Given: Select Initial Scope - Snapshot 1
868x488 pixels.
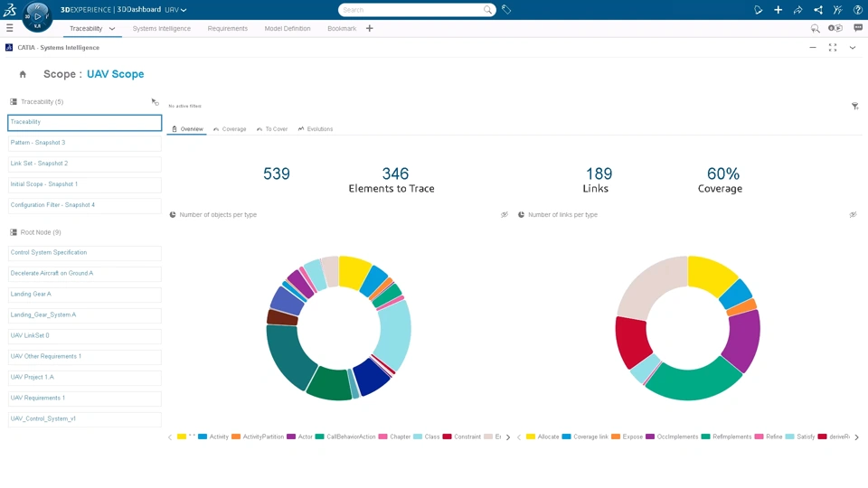Looking at the screenshot, I should (x=85, y=184).
